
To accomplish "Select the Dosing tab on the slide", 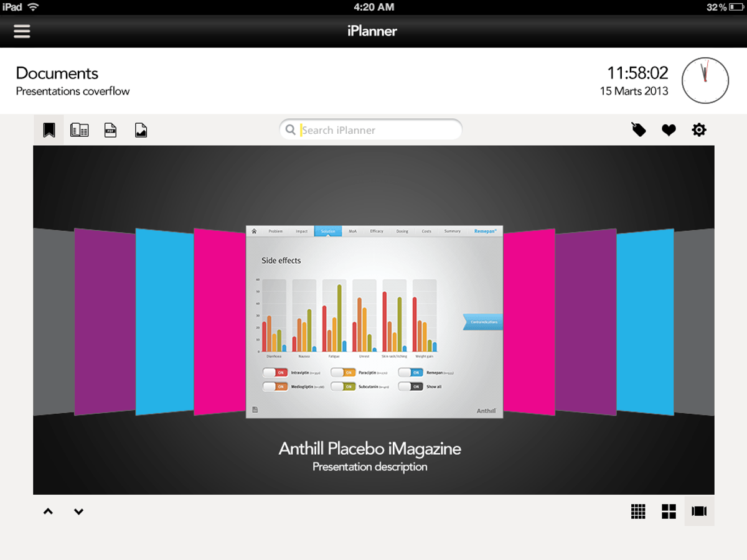I will click(402, 230).
